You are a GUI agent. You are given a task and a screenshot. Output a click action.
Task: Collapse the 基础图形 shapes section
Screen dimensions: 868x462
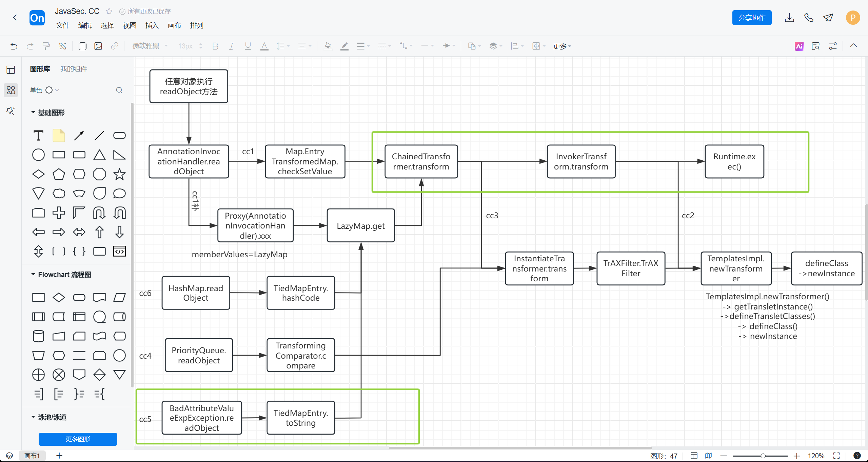33,112
